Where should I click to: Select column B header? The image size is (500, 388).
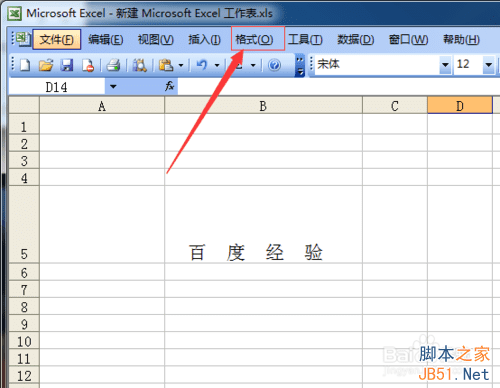[x=263, y=106]
